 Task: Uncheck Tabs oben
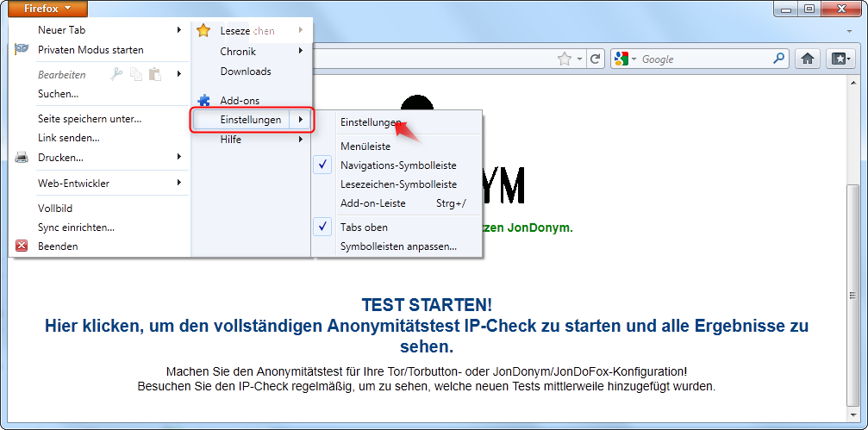[x=364, y=227]
